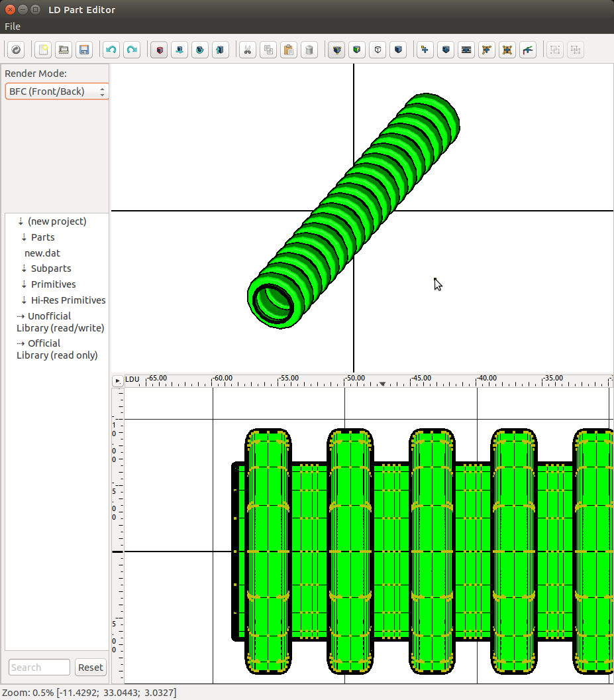Image resolution: width=614 pixels, height=700 pixels.
Task: Select the Add Vertex tool
Action: [425, 49]
